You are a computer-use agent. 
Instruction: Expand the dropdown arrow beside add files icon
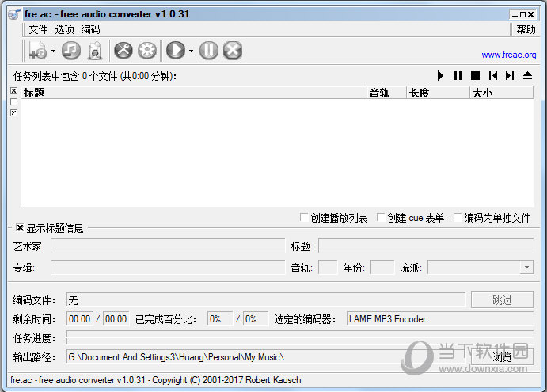(x=53, y=51)
